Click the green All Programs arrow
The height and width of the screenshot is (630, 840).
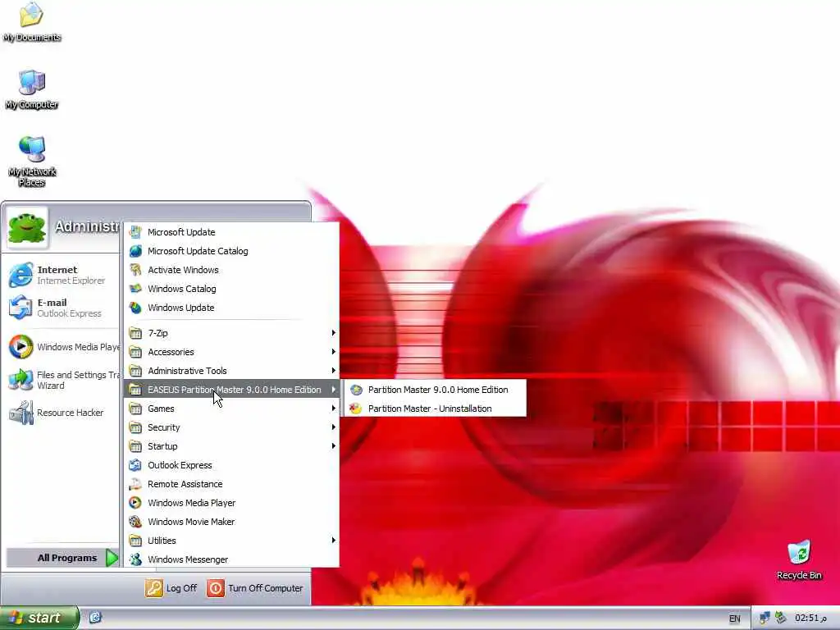112,558
